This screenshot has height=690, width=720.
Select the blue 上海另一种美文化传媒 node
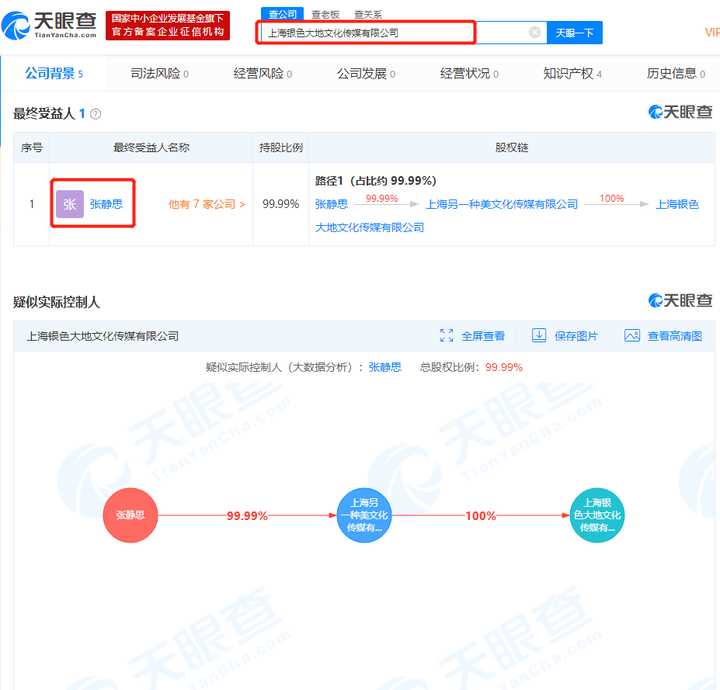coord(364,515)
